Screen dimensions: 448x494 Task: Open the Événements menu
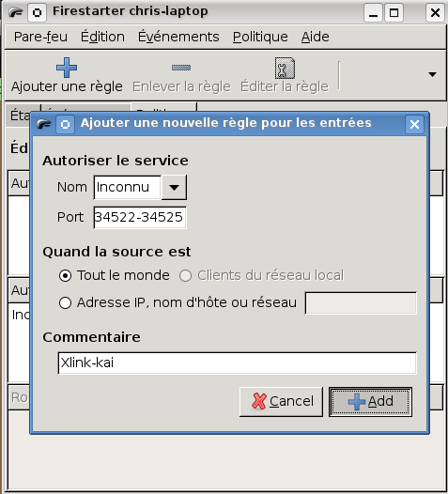click(x=178, y=37)
